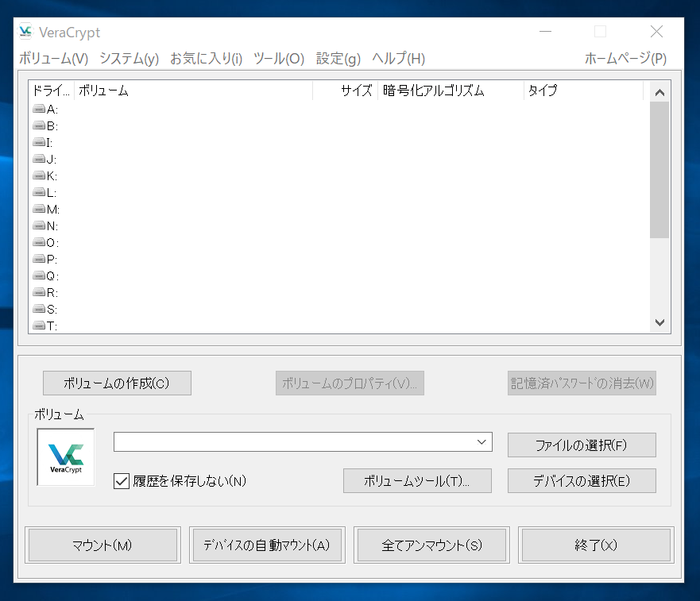
Task: Open the ツール(O) menu
Action: [x=279, y=59]
